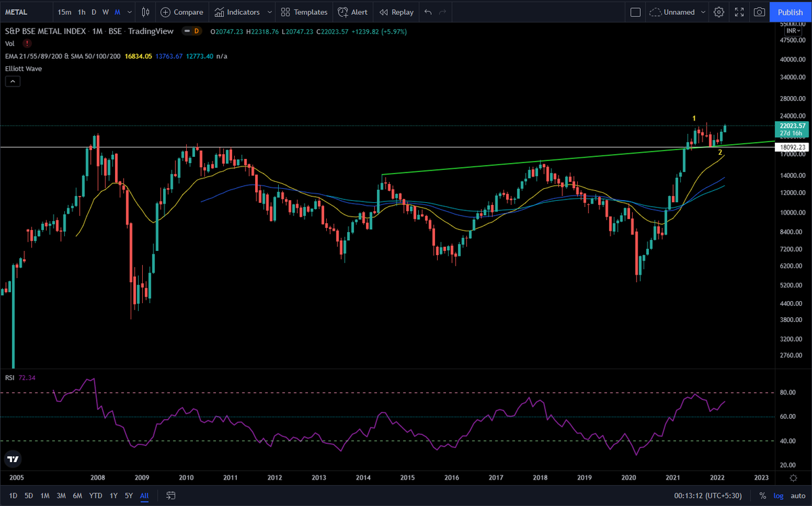The height and width of the screenshot is (506, 812).
Task: Select the monthly M timeframe
Action: pos(118,12)
